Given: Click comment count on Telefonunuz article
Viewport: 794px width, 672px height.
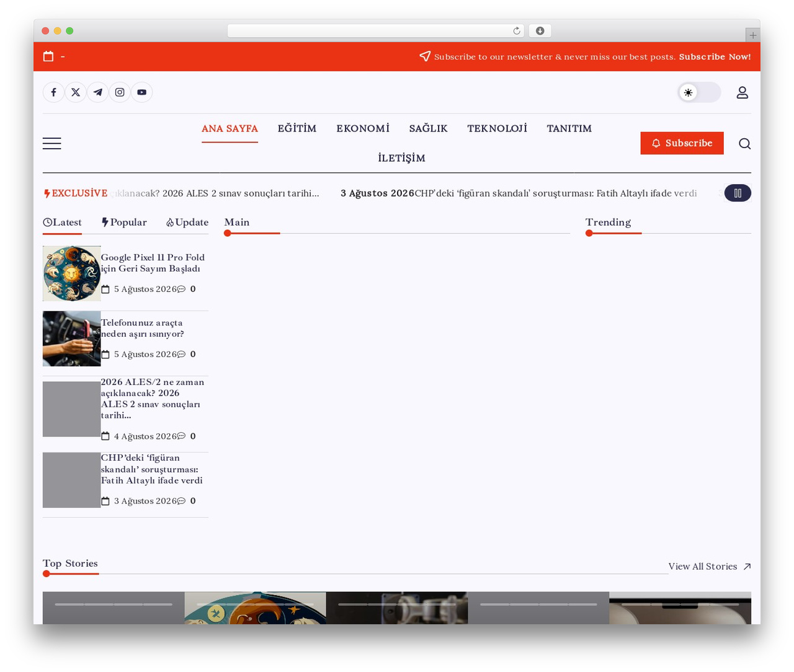Looking at the screenshot, I should pyautogui.click(x=187, y=354).
